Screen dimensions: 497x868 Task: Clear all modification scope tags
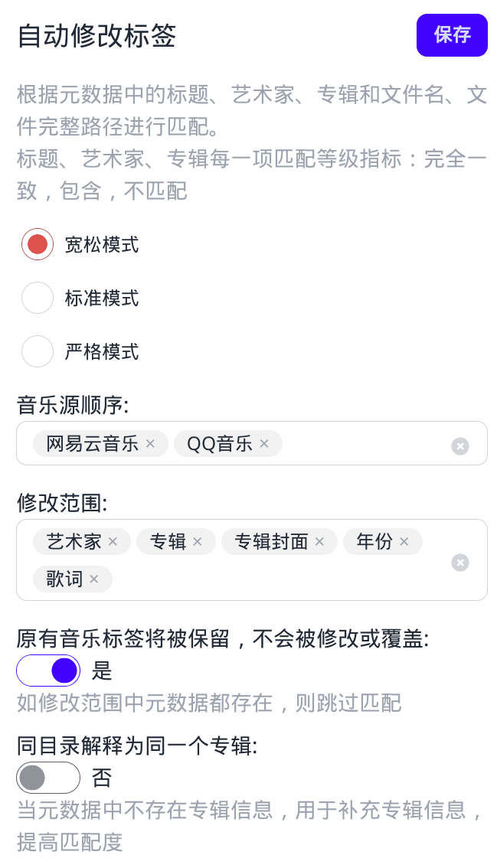pos(459,563)
